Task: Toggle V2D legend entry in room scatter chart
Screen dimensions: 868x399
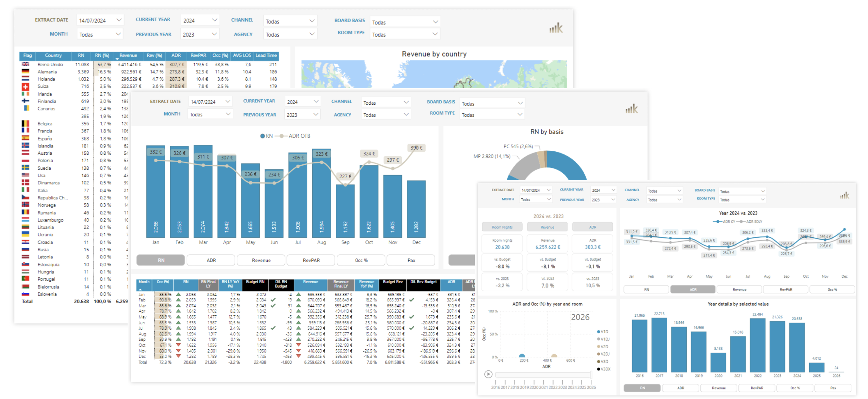Action: [x=603, y=346]
